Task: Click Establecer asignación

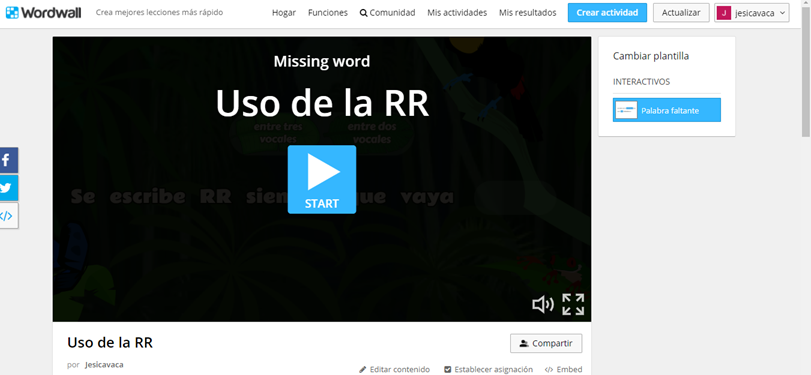Action: [x=489, y=369]
